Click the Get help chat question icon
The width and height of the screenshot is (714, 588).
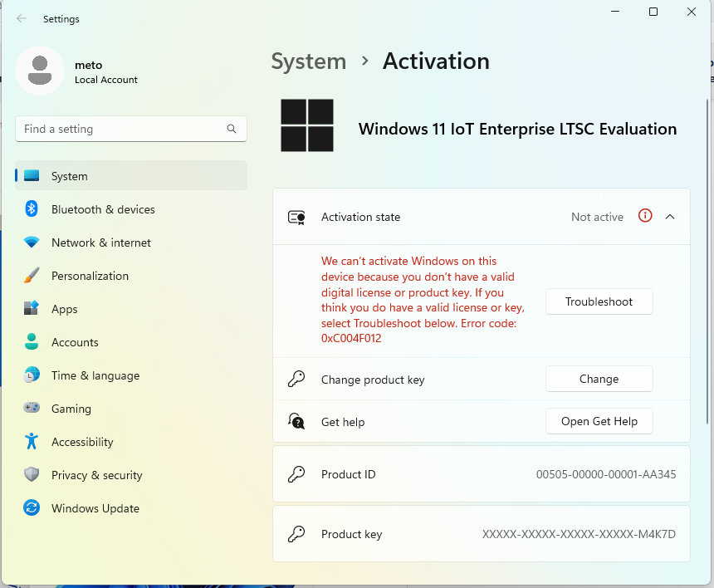tap(296, 421)
